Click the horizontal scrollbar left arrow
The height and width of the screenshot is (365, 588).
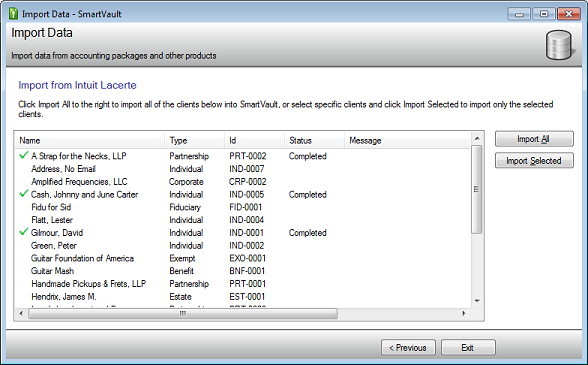coord(21,313)
